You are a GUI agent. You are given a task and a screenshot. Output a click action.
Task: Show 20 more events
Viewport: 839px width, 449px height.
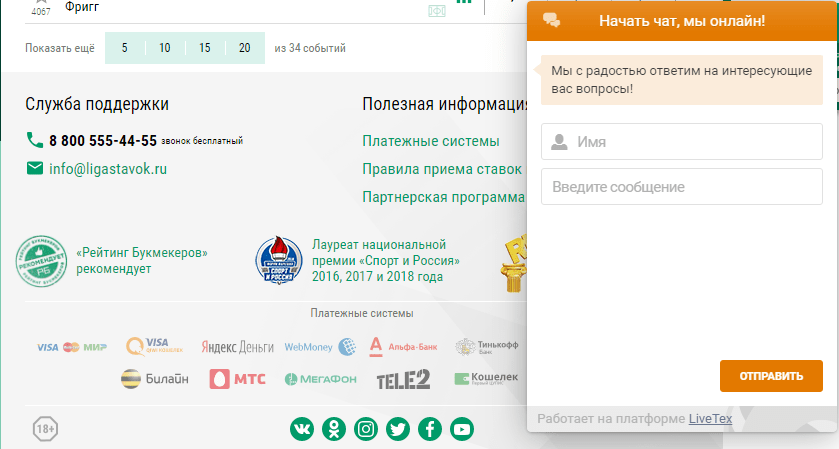point(245,48)
